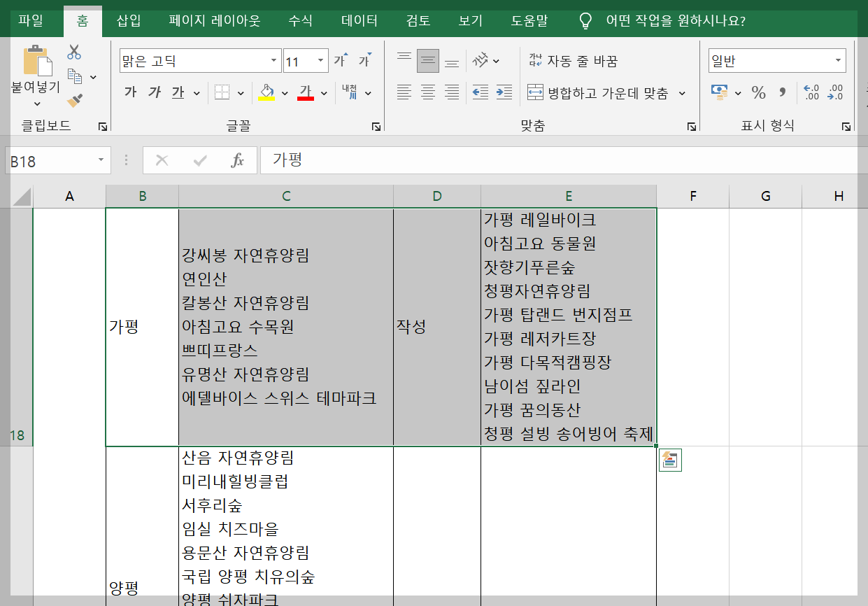Image resolution: width=868 pixels, height=606 pixels.
Task: Toggle italic formatting with the 가 icon
Action: (153, 92)
